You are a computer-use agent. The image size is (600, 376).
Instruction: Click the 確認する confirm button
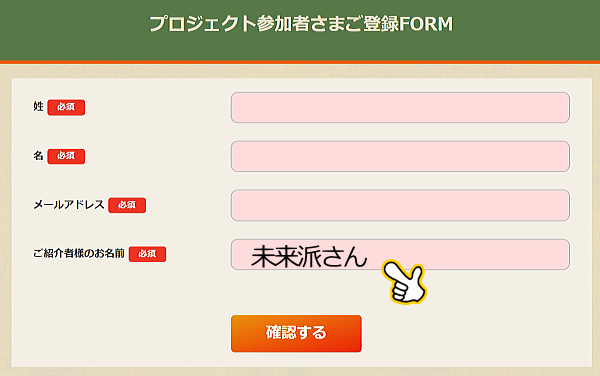(296, 334)
